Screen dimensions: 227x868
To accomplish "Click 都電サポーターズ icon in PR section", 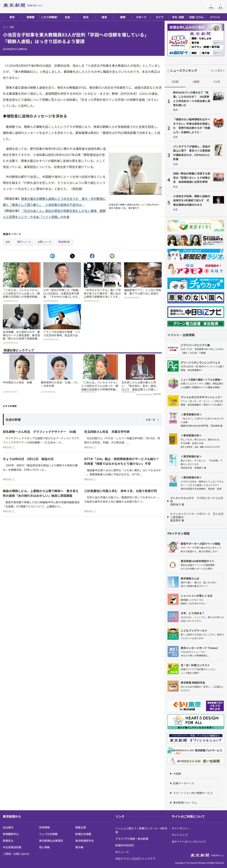I will (x=173, y=547).
